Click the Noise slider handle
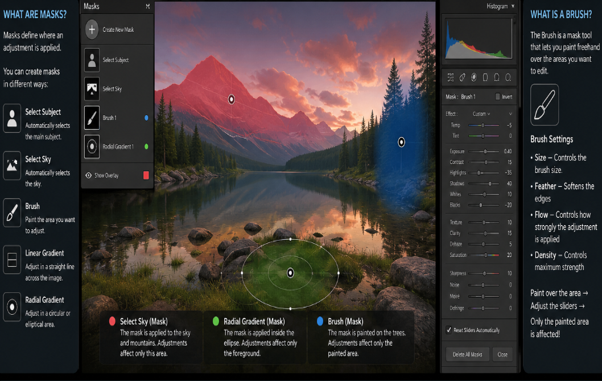 point(483,285)
